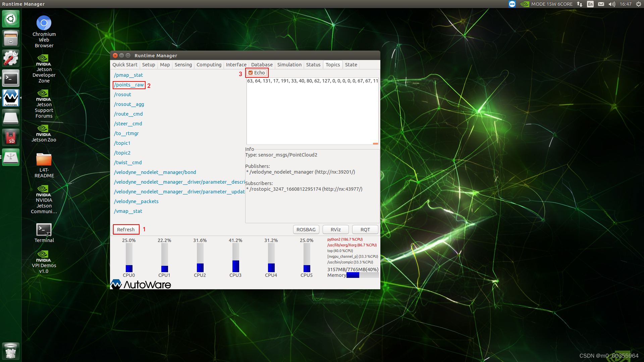
Task: Open Terminal from the dock
Action: [x=11, y=78]
